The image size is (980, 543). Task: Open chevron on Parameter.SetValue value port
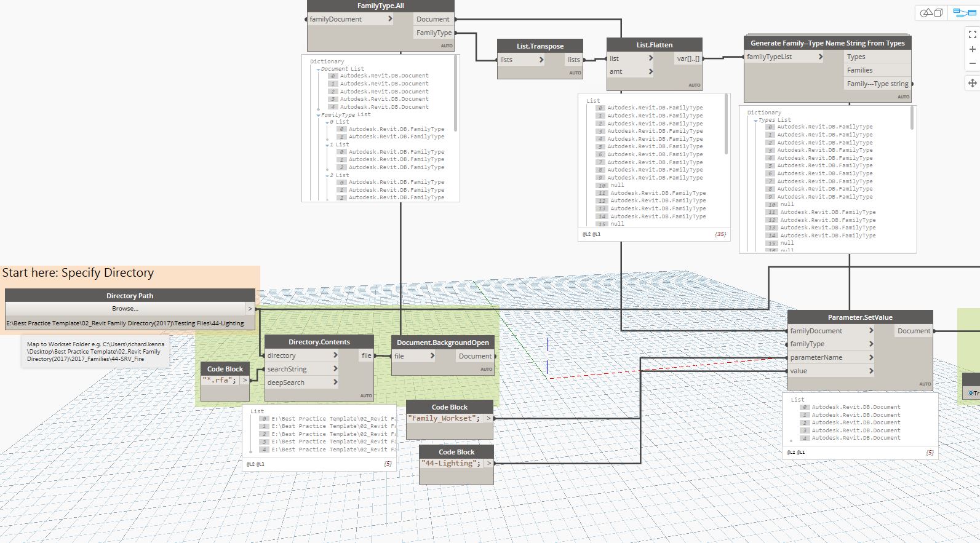871,371
